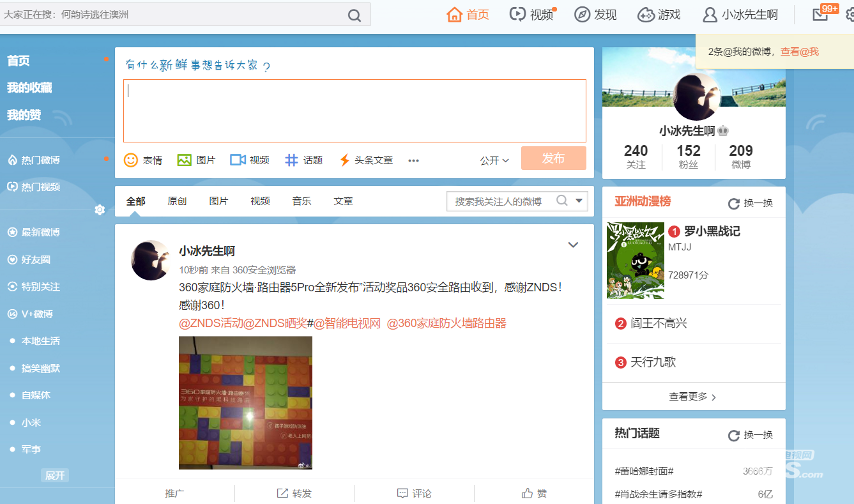Refresh 亚洲动漫榜 with 换一换
This screenshot has width=854, height=504.
point(751,203)
